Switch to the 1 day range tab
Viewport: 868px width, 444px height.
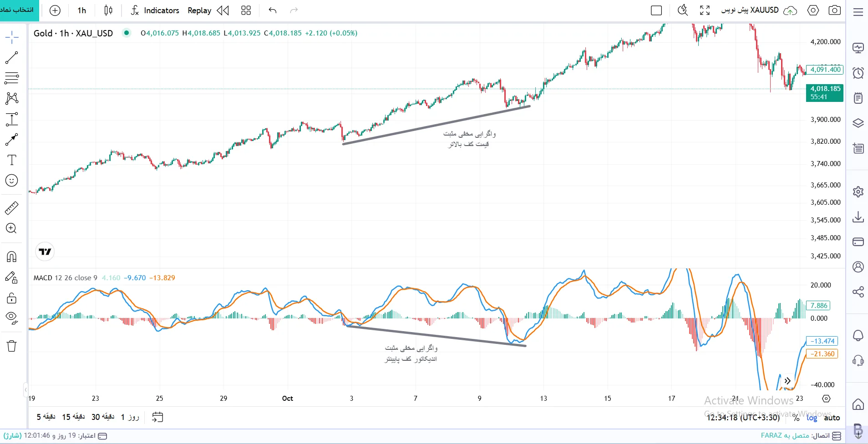[x=130, y=417]
